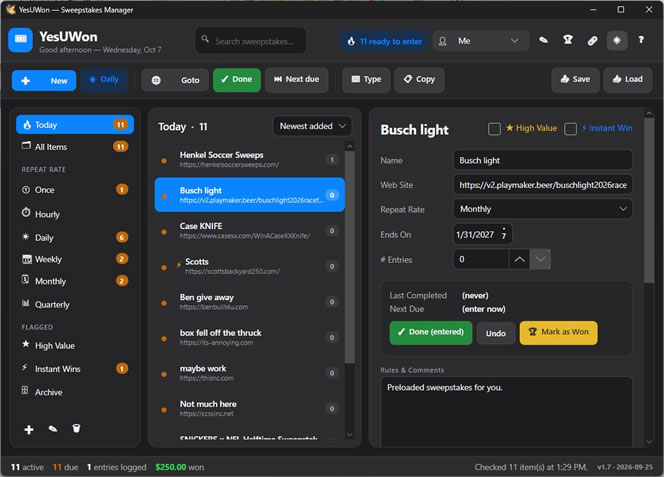Select Ben give away entry
This screenshot has width=664, height=477.
point(249,302)
